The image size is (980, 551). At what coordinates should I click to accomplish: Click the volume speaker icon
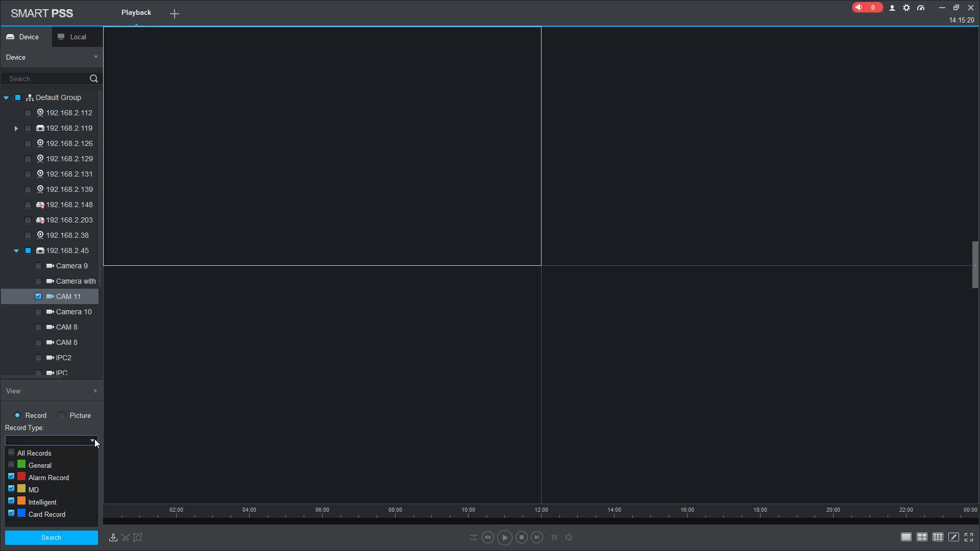coord(569,537)
